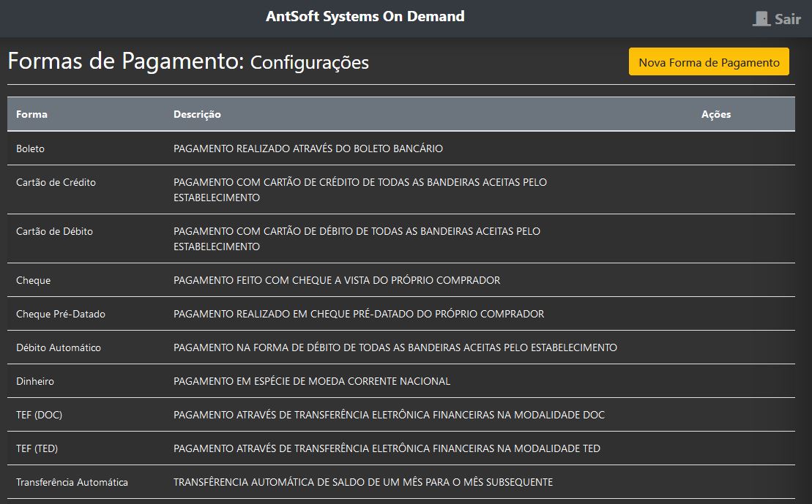Screen dimensions: 812x504
Task: Select the Boleto row name
Action: pyautogui.click(x=30, y=148)
